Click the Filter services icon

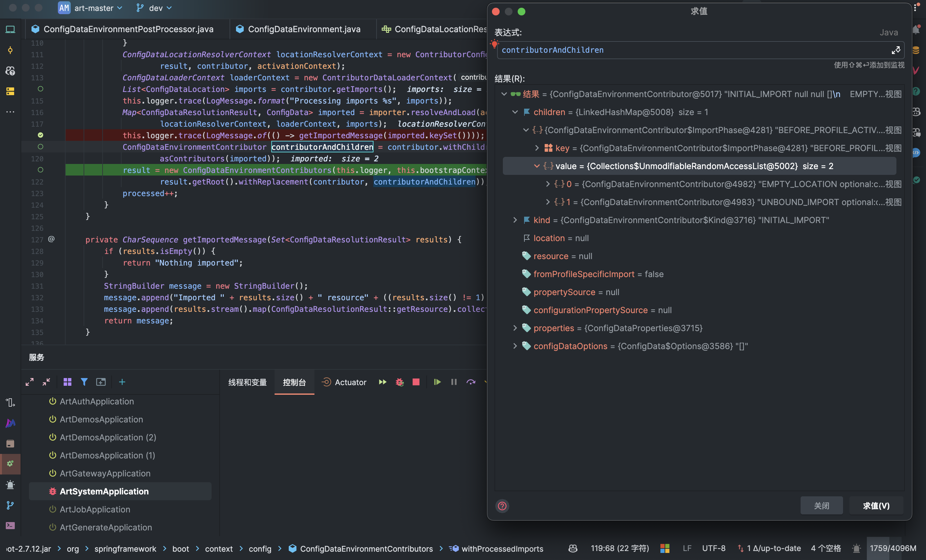[84, 382]
